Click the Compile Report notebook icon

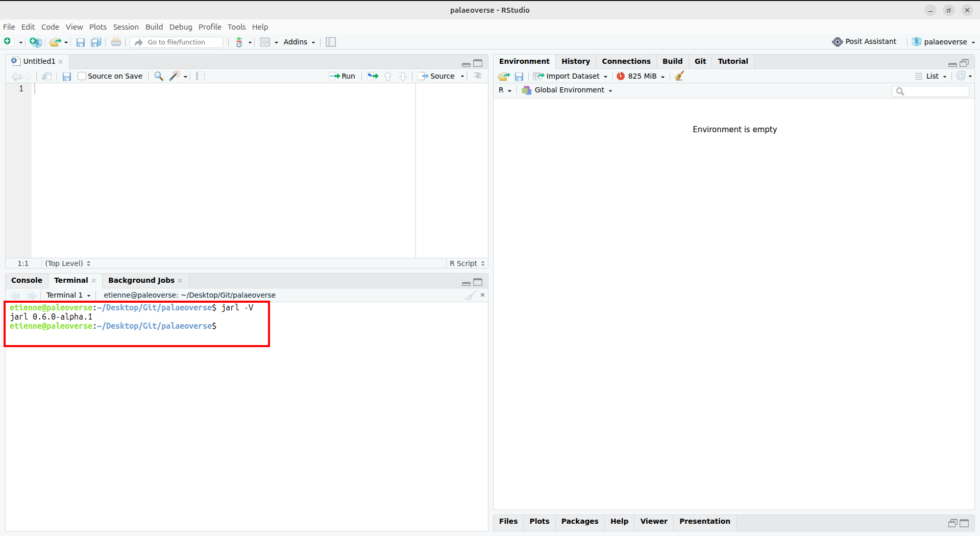pos(200,76)
